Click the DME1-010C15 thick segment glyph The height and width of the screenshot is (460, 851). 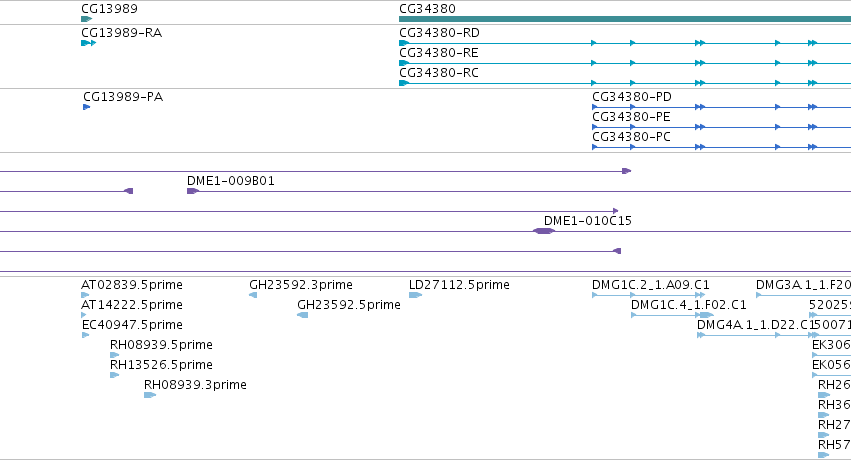point(544,231)
